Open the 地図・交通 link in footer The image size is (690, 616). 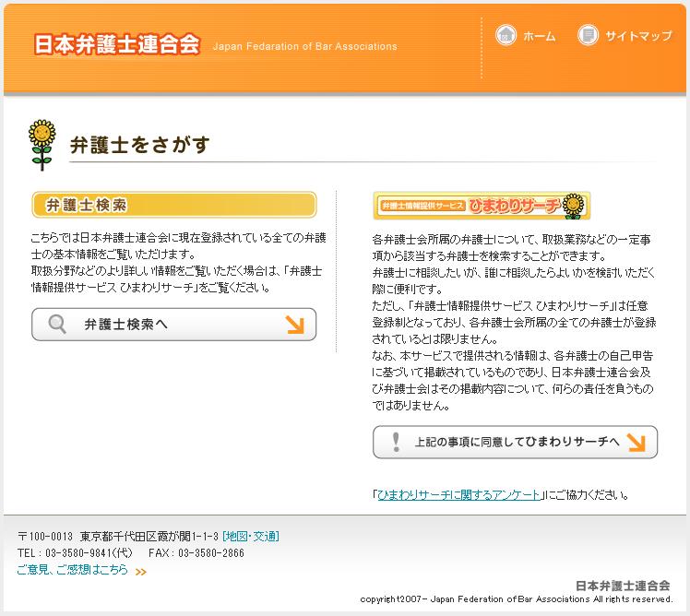pyautogui.click(x=251, y=537)
